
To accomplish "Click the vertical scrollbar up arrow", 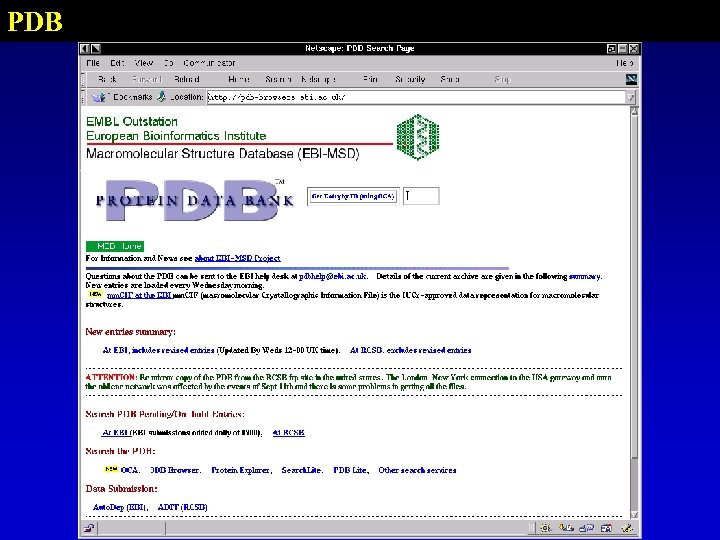I will pyautogui.click(x=634, y=112).
